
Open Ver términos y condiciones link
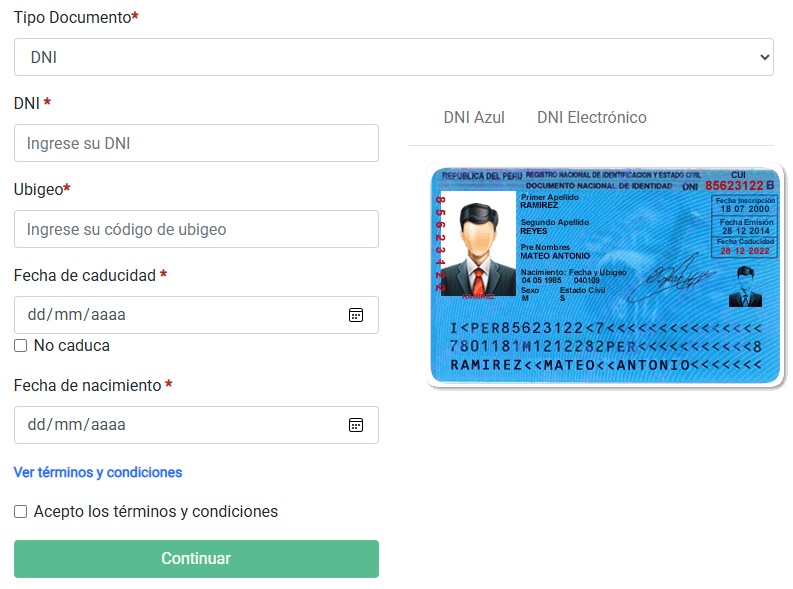98,472
